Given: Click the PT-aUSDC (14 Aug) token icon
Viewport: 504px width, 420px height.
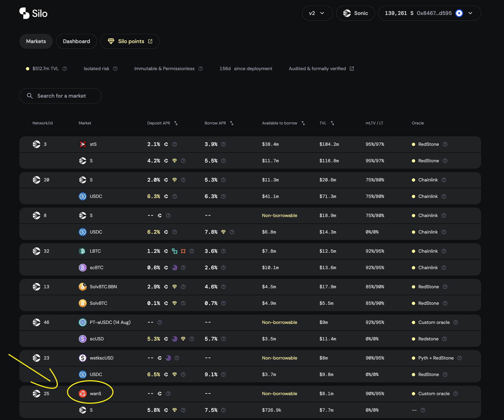Looking at the screenshot, I should coord(82,322).
